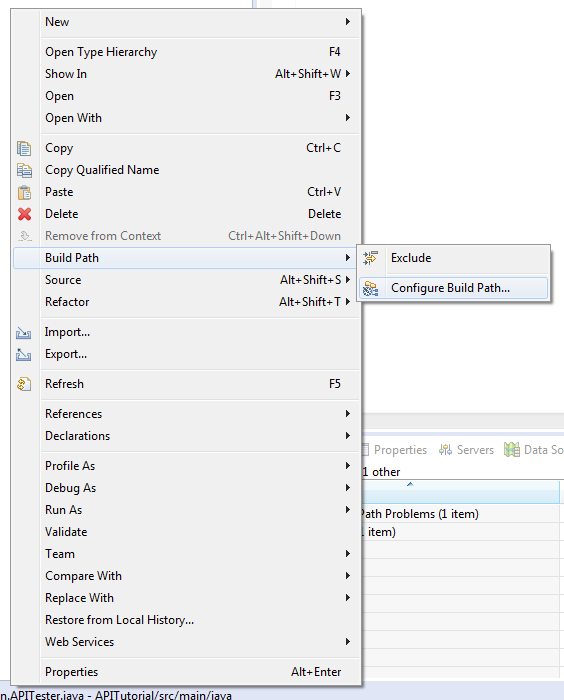Image resolution: width=564 pixels, height=700 pixels.
Task: Expand the New submenu arrow
Action: coord(347,22)
